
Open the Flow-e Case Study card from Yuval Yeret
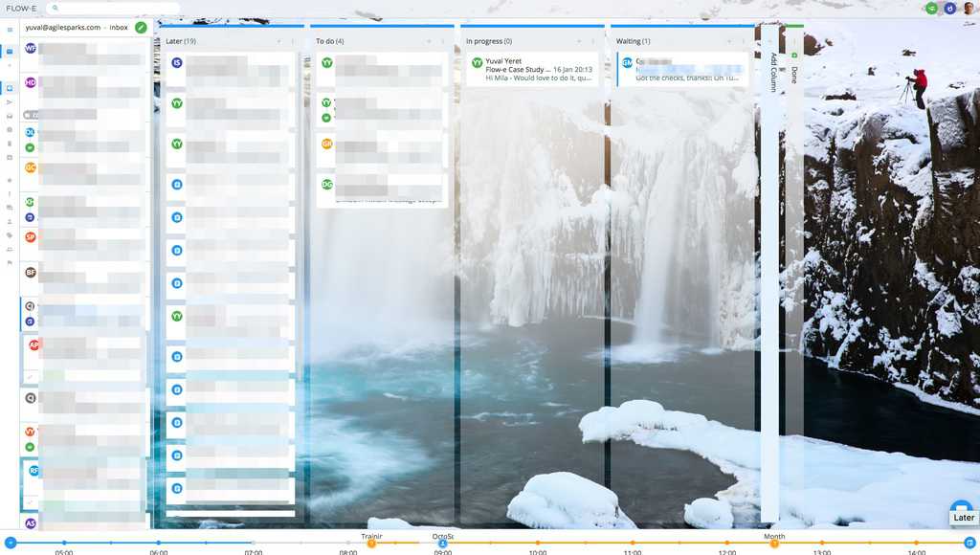point(531,70)
